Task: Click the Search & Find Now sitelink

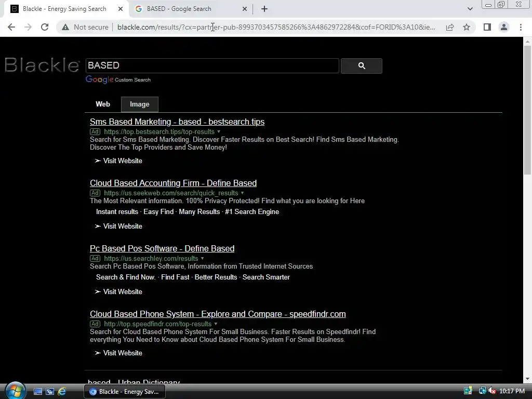Action: pyautogui.click(x=126, y=277)
